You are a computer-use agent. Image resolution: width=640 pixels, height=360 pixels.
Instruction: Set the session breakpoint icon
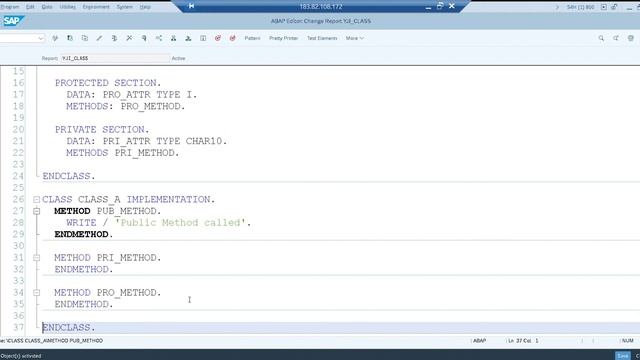coord(218,38)
